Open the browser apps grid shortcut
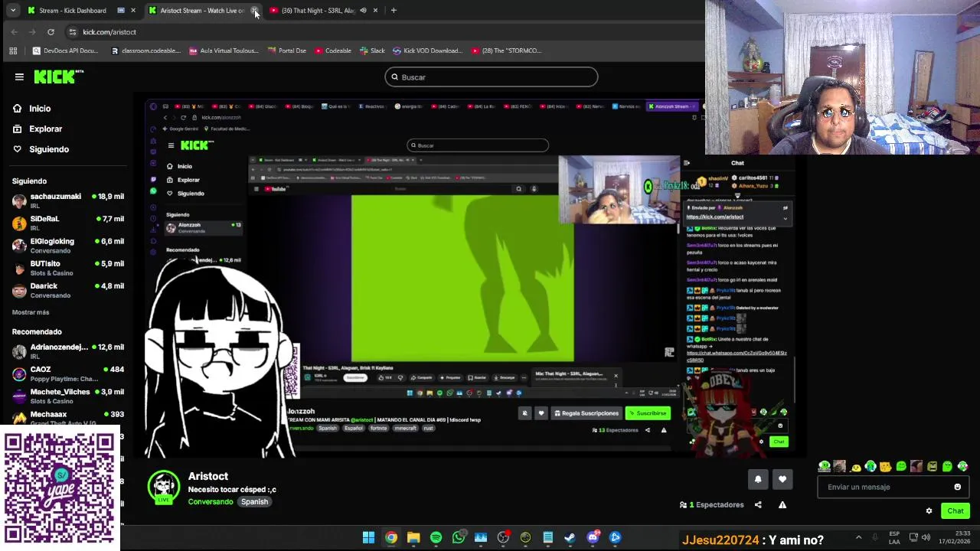This screenshot has width=980, height=551. [x=13, y=51]
